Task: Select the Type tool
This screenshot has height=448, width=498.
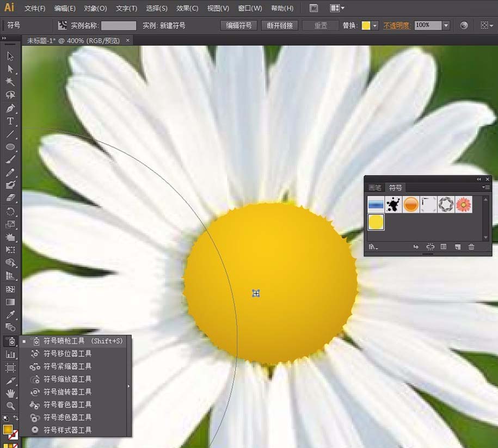Action: (x=10, y=121)
